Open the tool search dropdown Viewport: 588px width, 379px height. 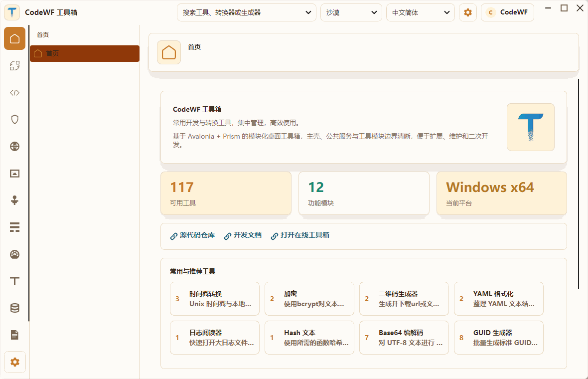(246, 12)
